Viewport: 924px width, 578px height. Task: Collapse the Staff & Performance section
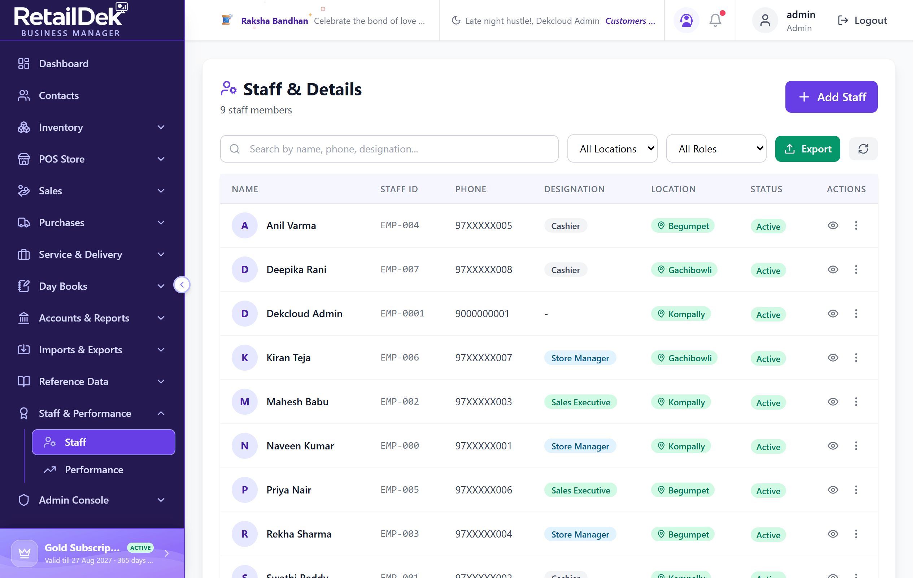click(92, 413)
